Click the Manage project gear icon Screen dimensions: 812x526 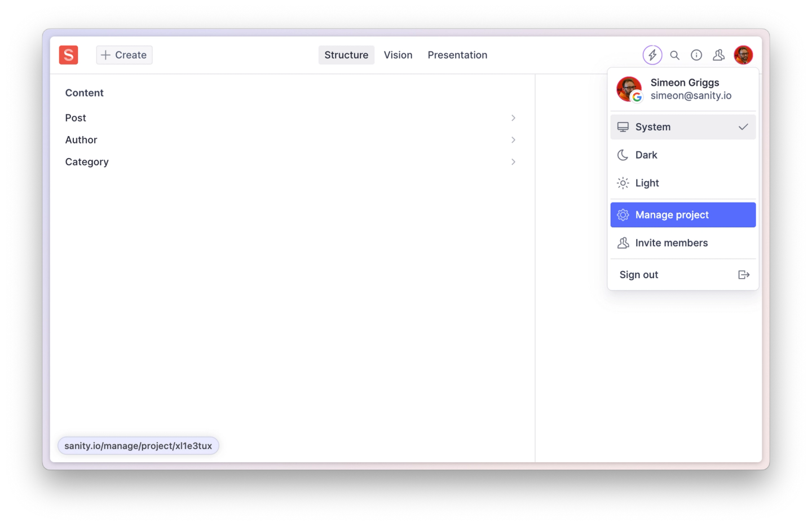point(623,215)
